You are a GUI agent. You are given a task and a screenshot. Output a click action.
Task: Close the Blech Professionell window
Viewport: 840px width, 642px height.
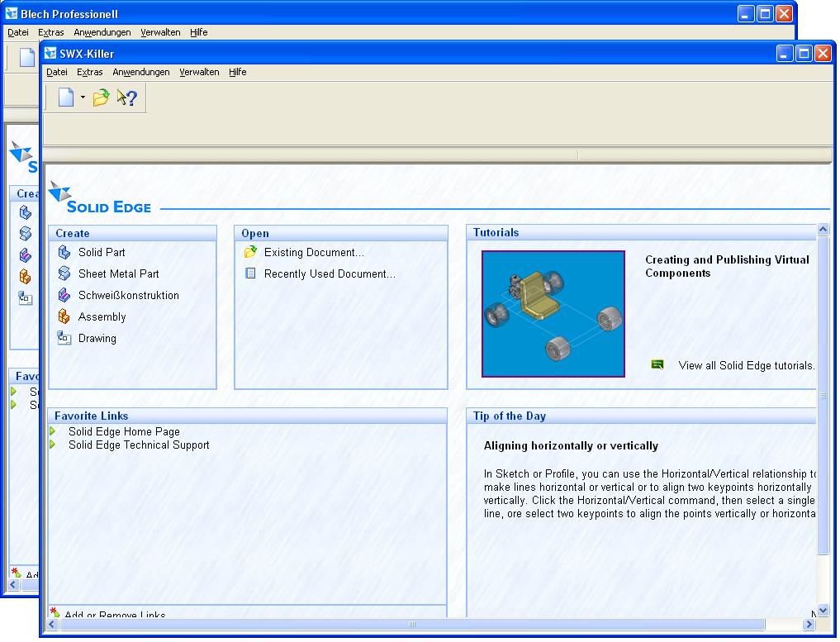(785, 13)
